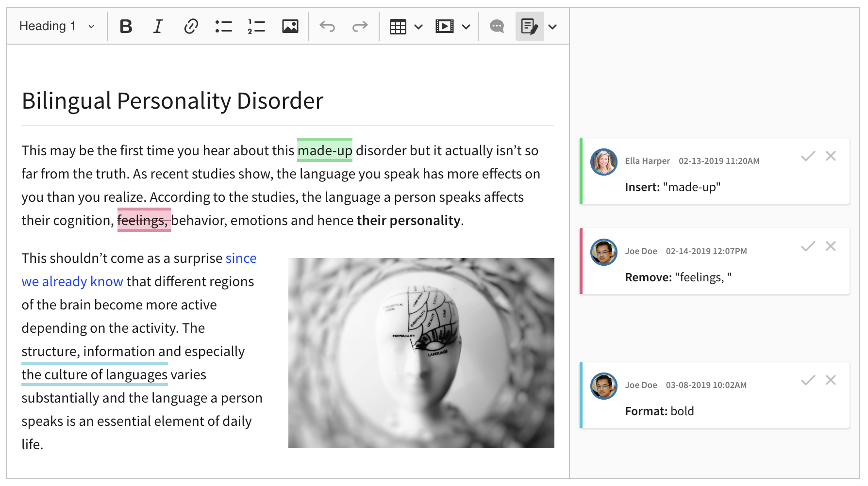Insert a link with the chain icon
The width and height of the screenshot is (868, 486).
pyautogui.click(x=191, y=26)
